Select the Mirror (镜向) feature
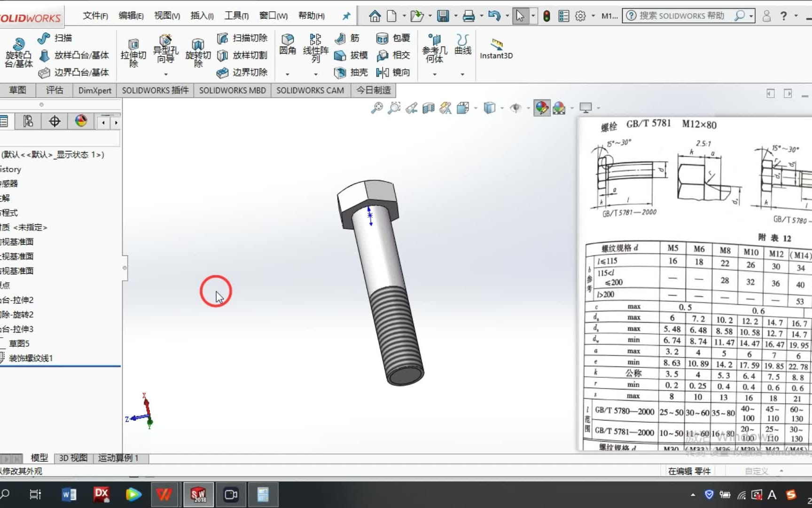This screenshot has width=812, height=508. [393, 72]
